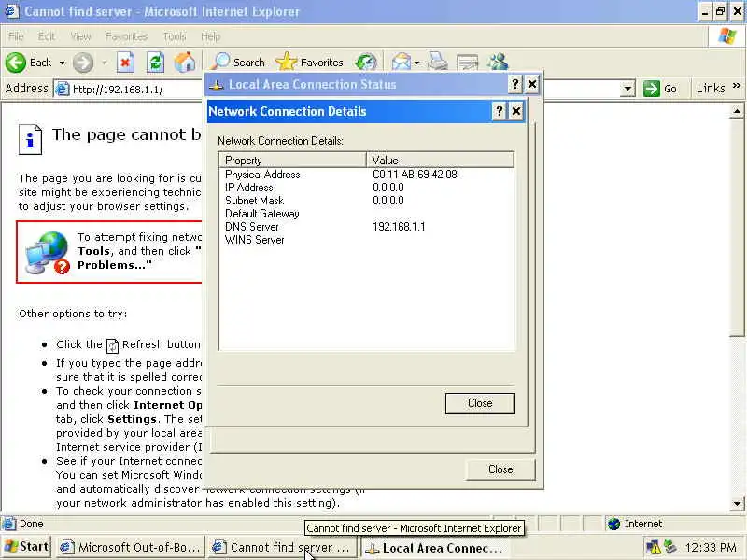Open the Help menu

[210, 36]
